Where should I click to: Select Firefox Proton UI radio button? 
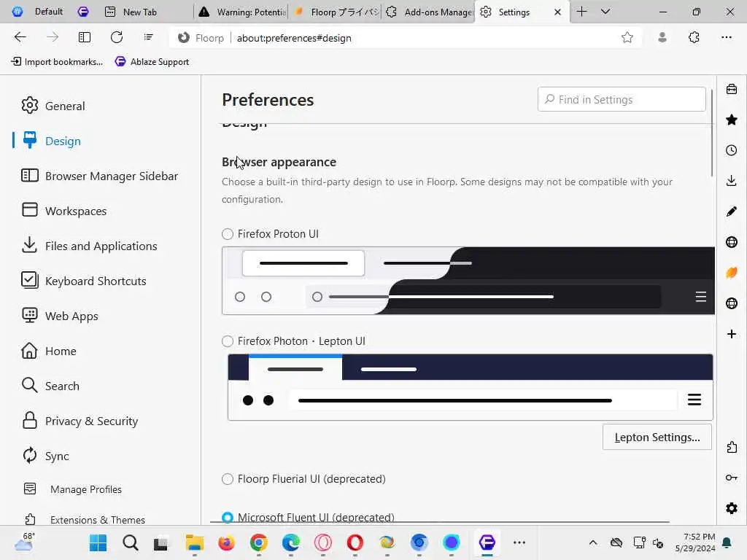pos(228,234)
